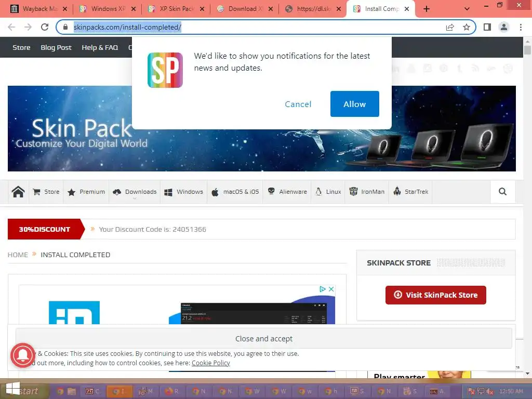Open Windows skins category
Image resolution: width=532 pixels, height=399 pixels.
(x=183, y=192)
